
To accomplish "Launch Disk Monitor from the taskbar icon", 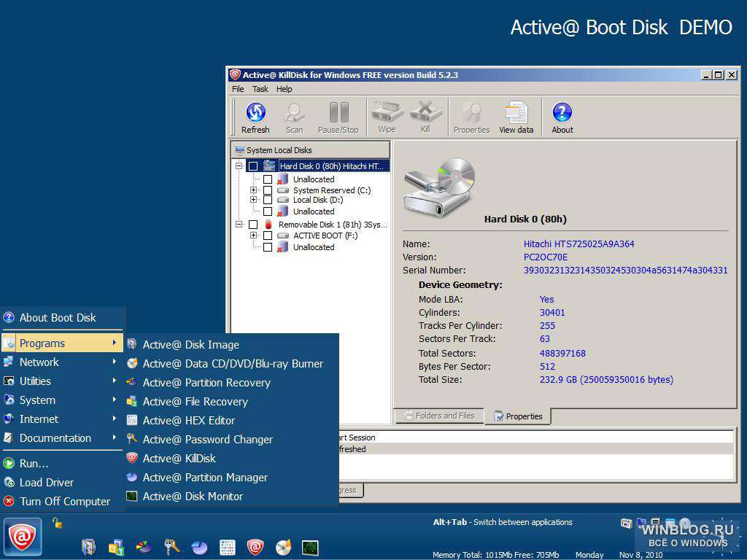I will [x=310, y=547].
